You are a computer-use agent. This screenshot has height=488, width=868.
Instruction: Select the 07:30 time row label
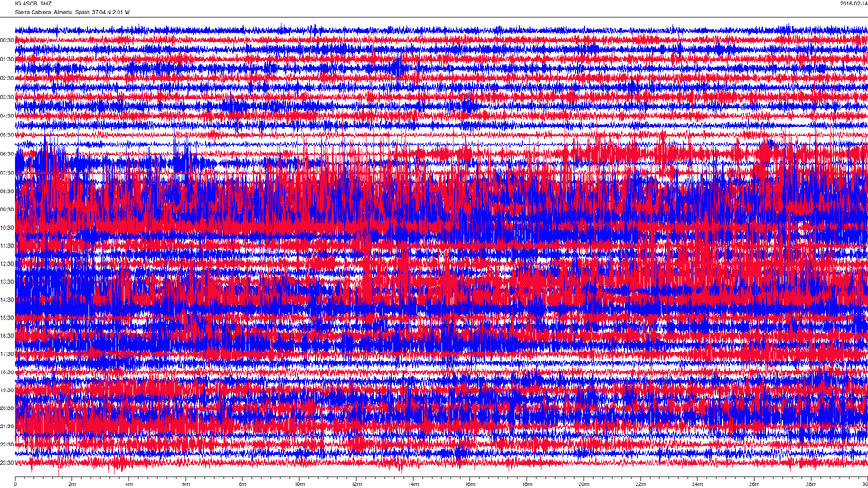click(x=7, y=174)
